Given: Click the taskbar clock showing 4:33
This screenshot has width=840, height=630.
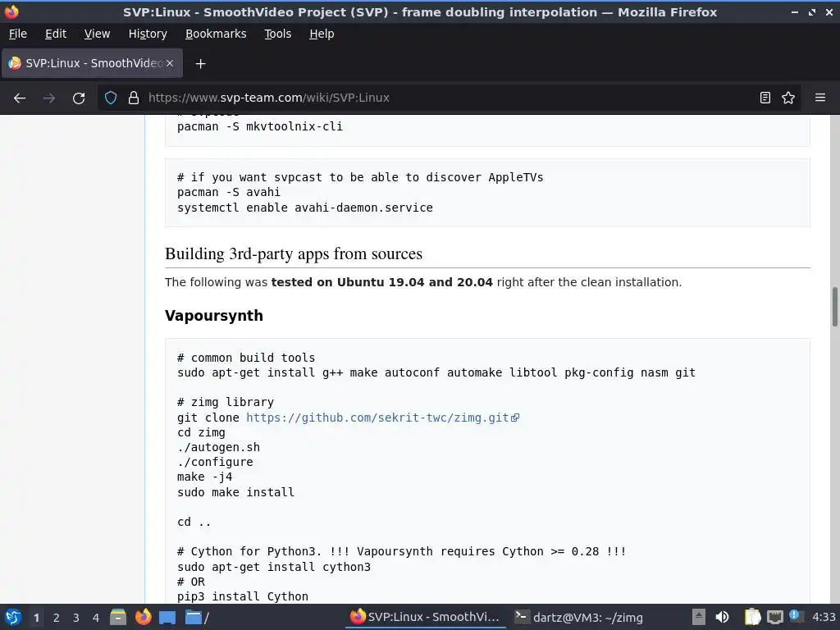Looking at the screenshot, I should [x=824, y=617].
